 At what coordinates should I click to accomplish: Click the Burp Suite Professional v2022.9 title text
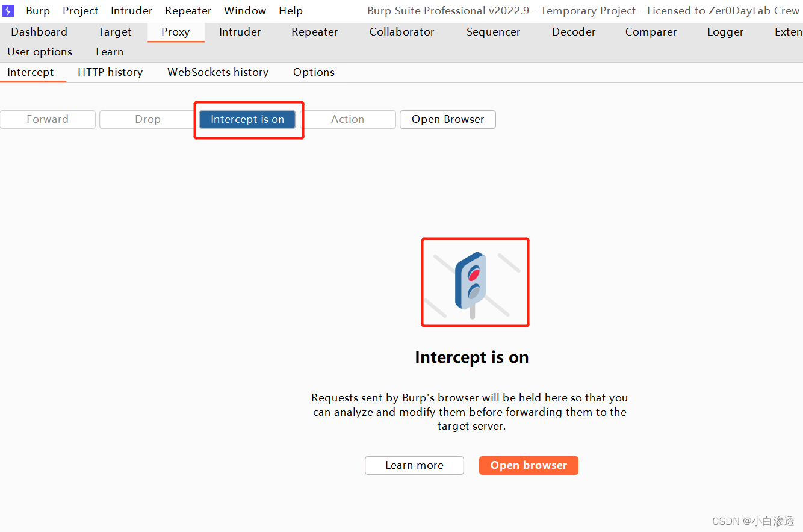tap(583, 11)
